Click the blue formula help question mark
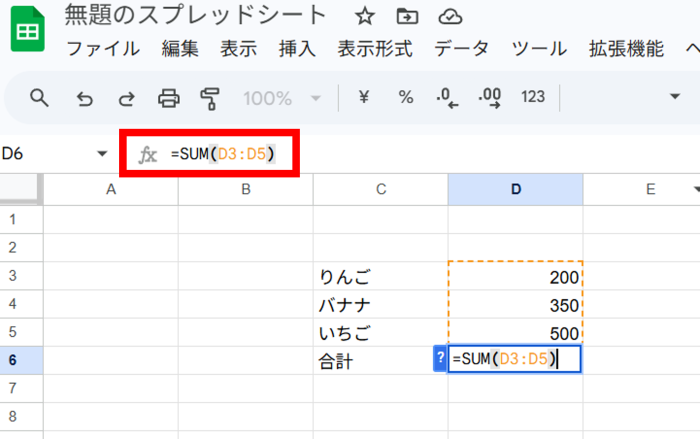 pyautogui.click(x=440, y=359)
